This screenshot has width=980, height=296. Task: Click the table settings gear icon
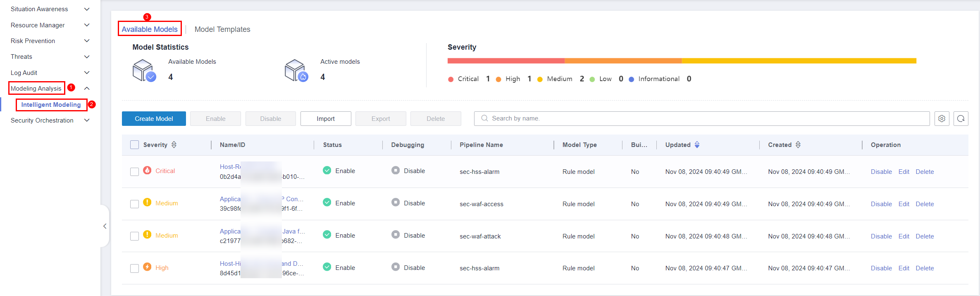[x=942, y=119]
